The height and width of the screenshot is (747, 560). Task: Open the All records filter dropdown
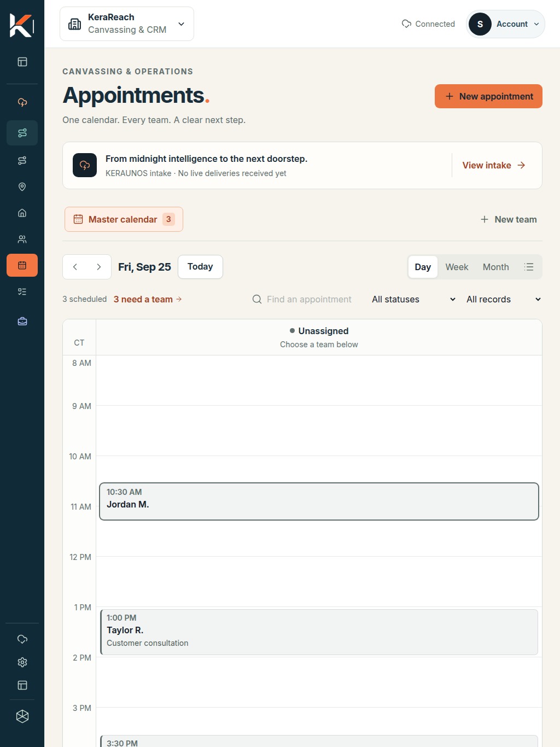tap(504, 299)
